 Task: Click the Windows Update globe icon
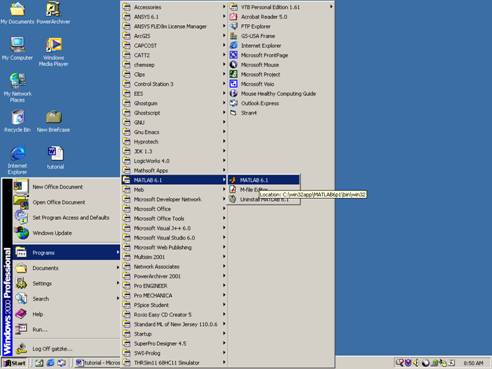(22, 233)
